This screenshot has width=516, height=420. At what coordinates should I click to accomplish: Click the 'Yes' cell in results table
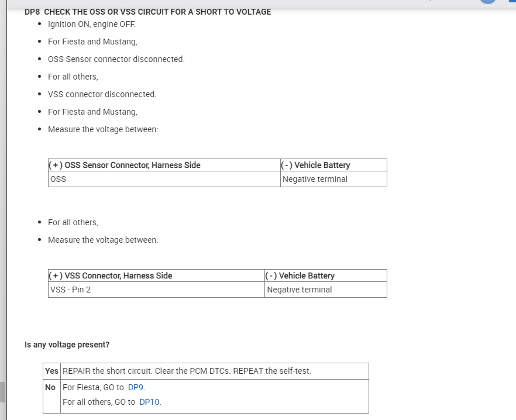[x=52, y=371]
